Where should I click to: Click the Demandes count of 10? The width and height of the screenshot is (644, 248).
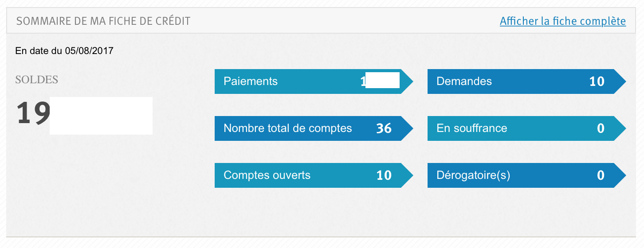click(x=597, y=81)
